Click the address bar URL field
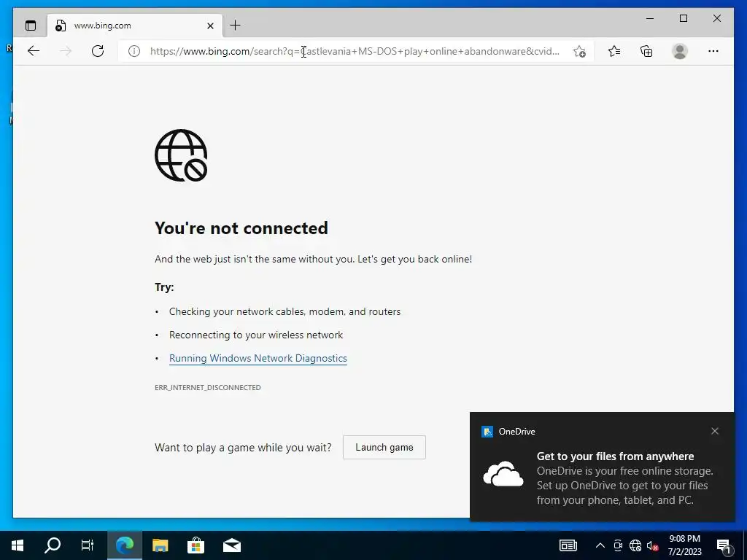Viewport: 747px width, 560px height. tap(355, 51)
